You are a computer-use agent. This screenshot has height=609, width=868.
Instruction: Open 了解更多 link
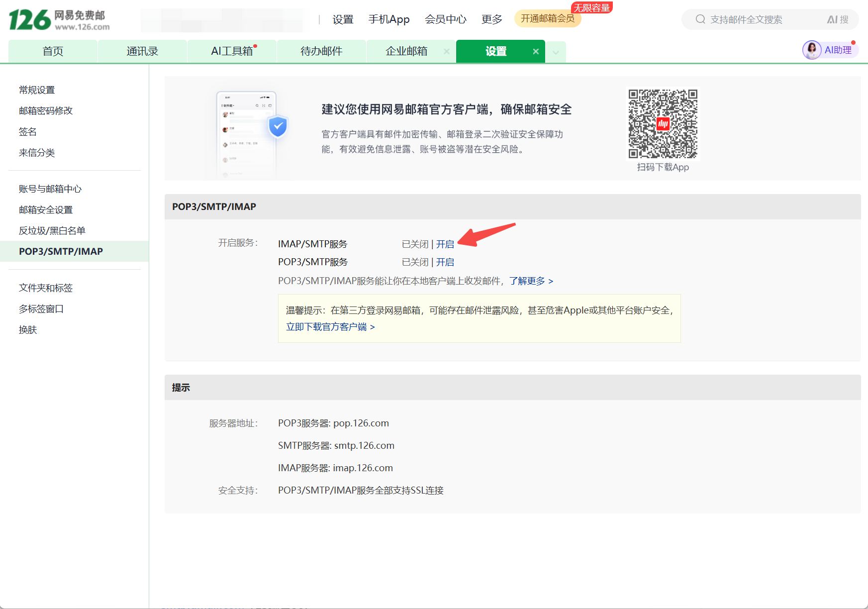click(x=531, y=281)
